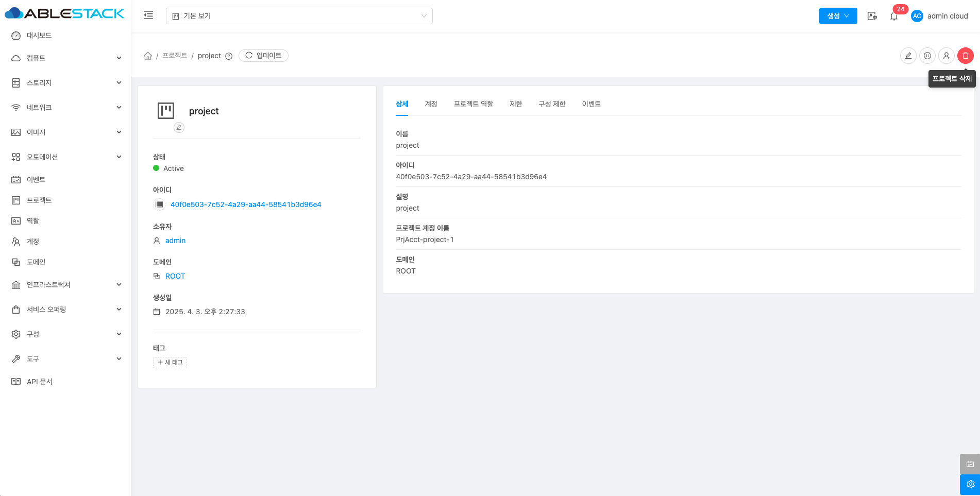Click the edit icon under project avatar
This screenshot has width=980, height=496.
pos(179,127)
